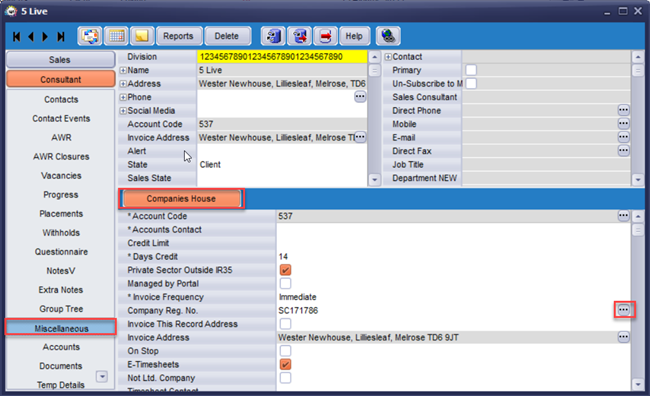Screen dimensions: 650x396
Task: Click the globe web search icon
Action: (388, 36)
